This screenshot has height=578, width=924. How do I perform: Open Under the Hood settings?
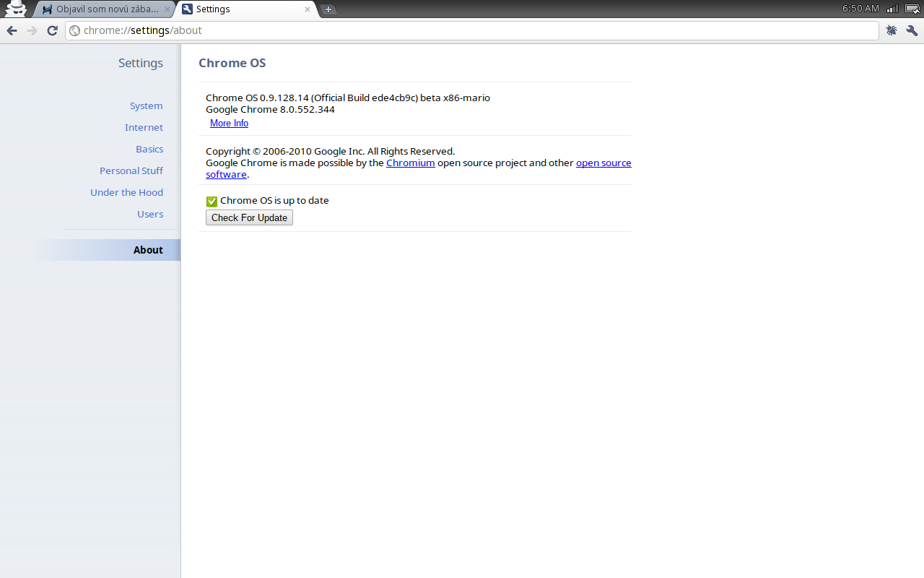(126, 192)
